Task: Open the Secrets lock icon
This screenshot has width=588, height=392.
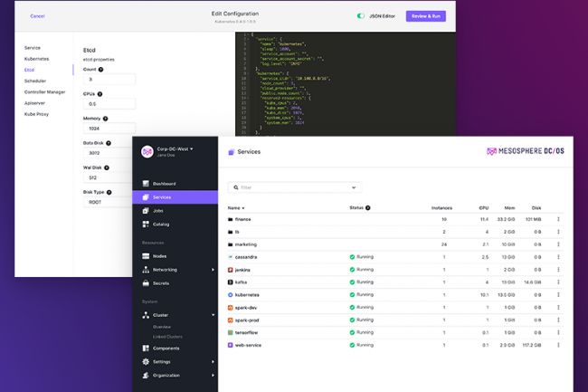Action: [x=146, y=282]
